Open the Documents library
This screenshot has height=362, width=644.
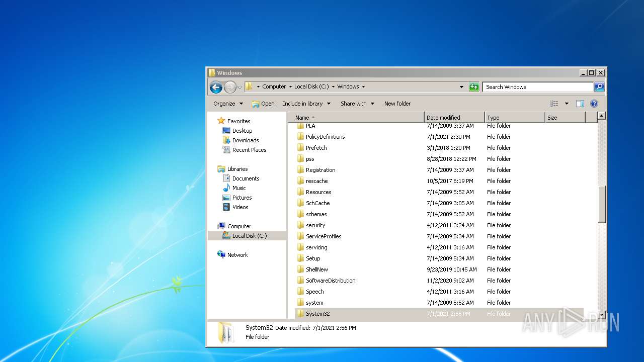coord(246,178)
